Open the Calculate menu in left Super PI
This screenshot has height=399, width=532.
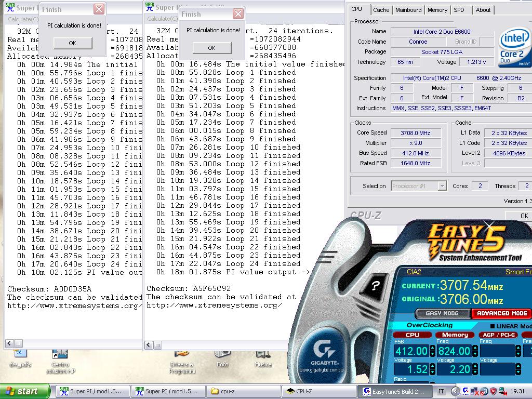pos(23,19)
